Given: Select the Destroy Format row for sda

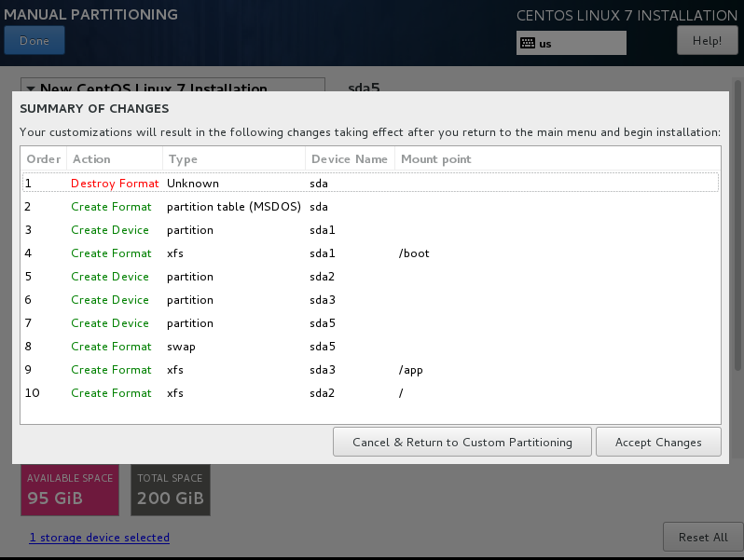Looking at the screenshot, I should click(x=370, y=183).
